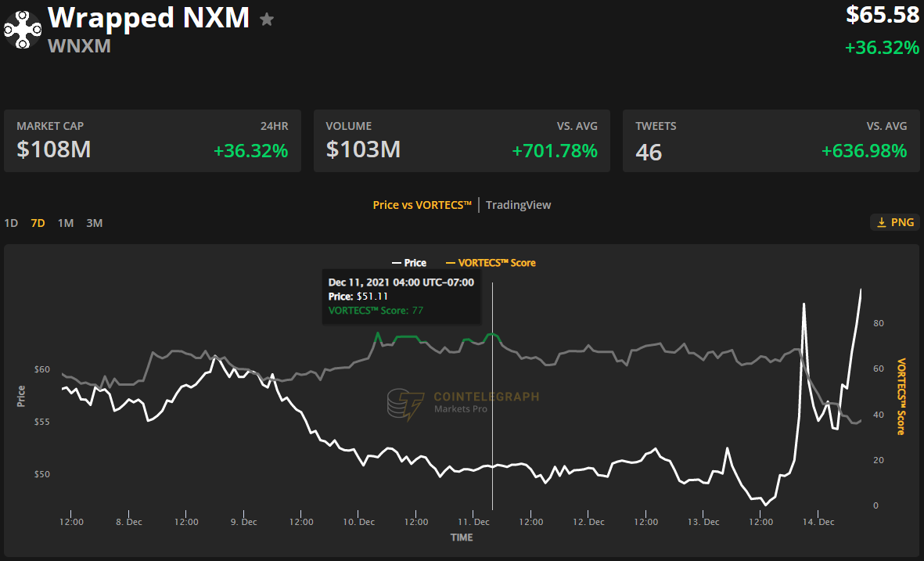This screenshot has width=924, height=561.
Task: Open the Price vs VORTECS™ chart view
Action: point(422,205)
